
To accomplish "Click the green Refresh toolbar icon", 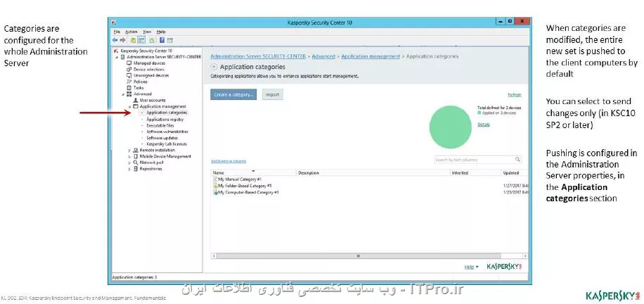I will click(x=152, y=40).
